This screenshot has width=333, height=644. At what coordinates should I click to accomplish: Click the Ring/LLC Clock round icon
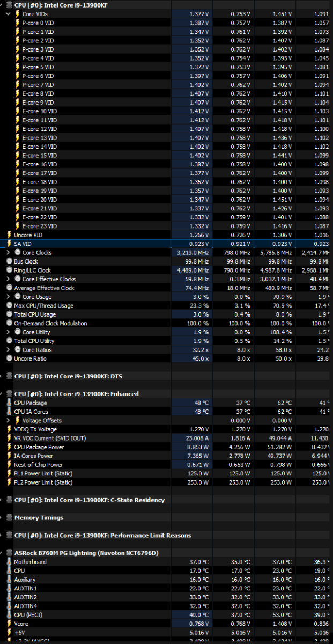point(9,270)
